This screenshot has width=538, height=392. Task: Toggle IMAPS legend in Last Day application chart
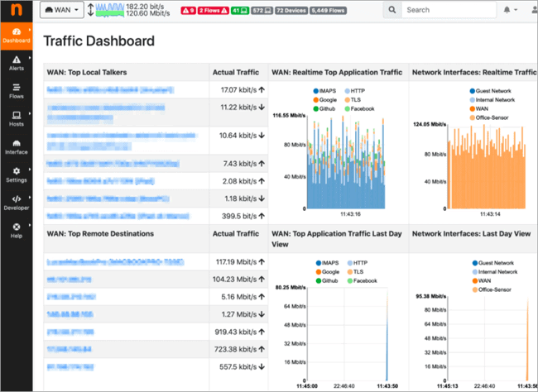(327, 263)
